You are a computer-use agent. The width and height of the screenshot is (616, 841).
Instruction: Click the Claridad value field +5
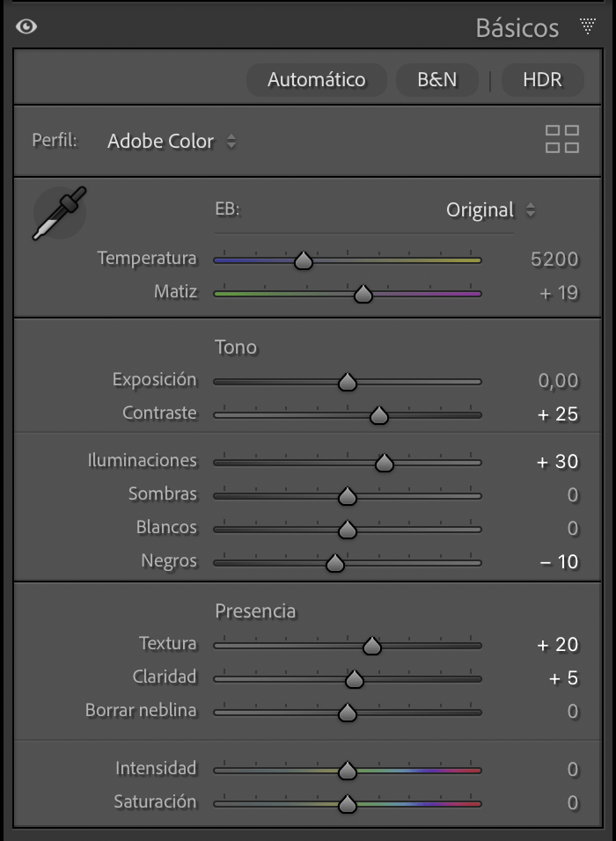564,678
